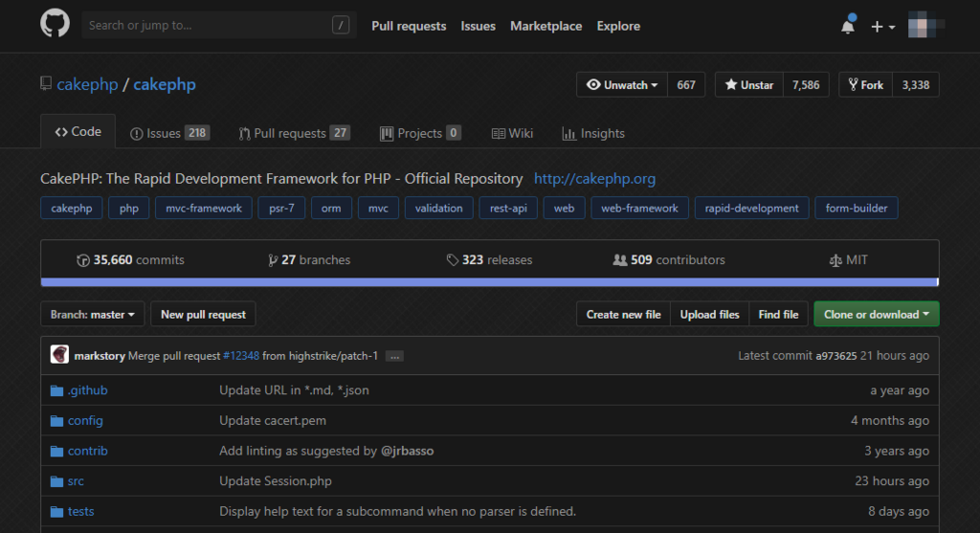This screenshot has width=980, height=533.
Task: Select the mvc topic tag
Action: coord(378,208)
